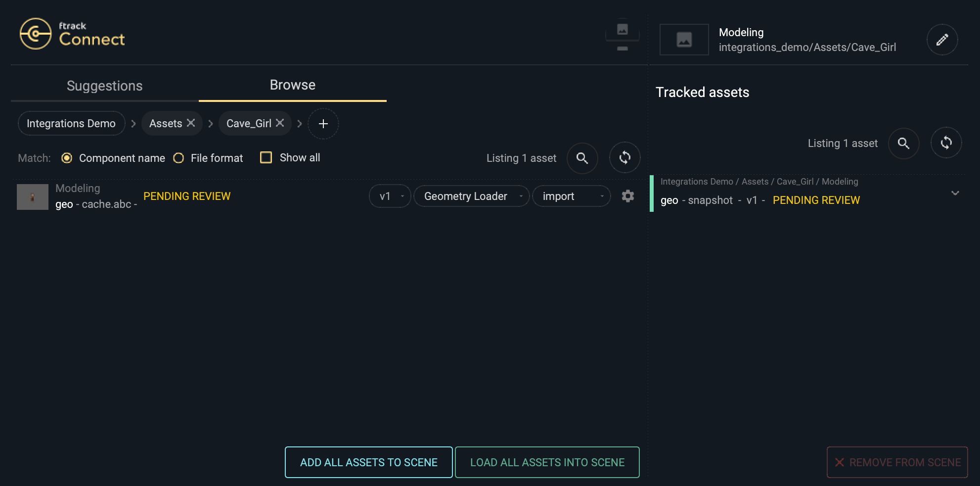Image resolution: width=980 pixels, height=486 pixels.
Task: Open search in the Browse asset list
Action: [x=582, y=158]
